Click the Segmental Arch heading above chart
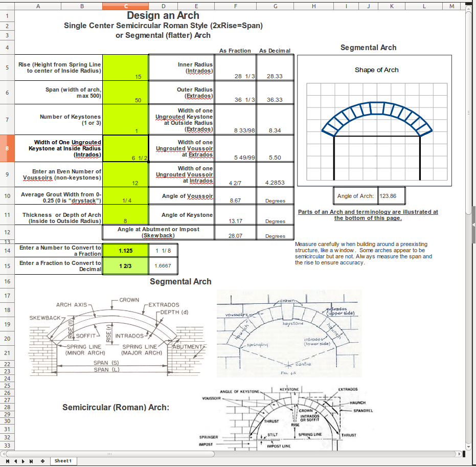Screen dimensions: 476x467 [368, 48]
